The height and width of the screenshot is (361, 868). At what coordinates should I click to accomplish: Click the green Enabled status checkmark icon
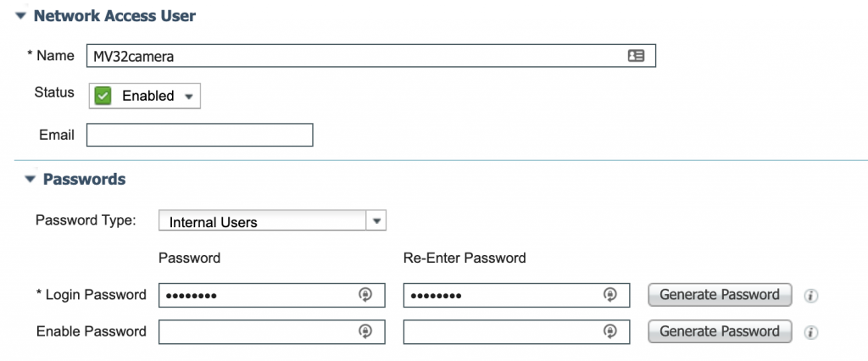point(103,96)
